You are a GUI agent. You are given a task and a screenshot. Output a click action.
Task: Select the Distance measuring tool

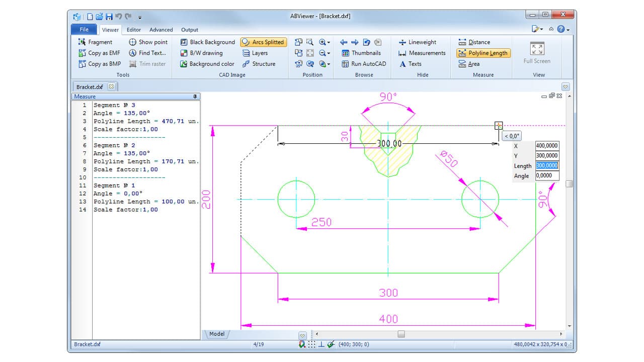(x=475, y=42)
